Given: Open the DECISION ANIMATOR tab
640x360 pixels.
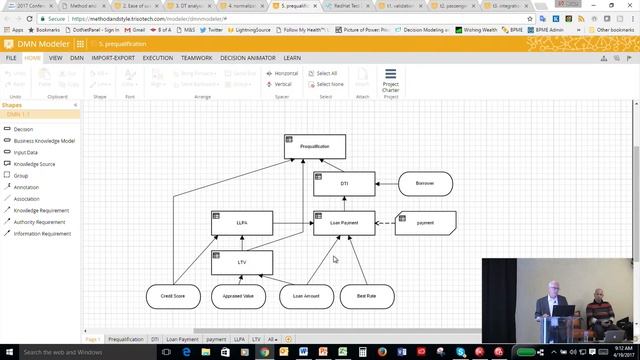Looking at the screenshot, I should (x=248, y=58).
